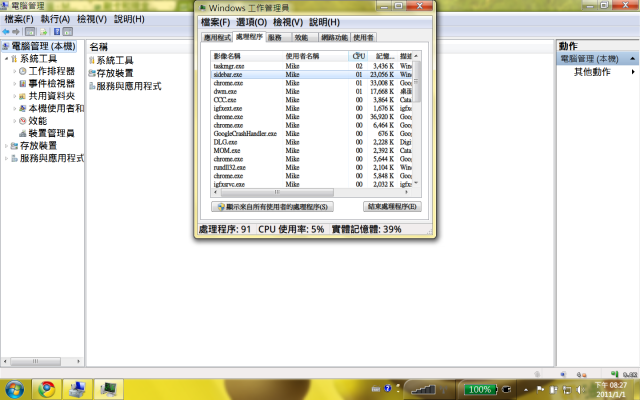Viewport: 640px width, 400px height.
Task: Collapse the 電腦管理 (本機) section in Actions pane
Action: click(x=632, y=59)
